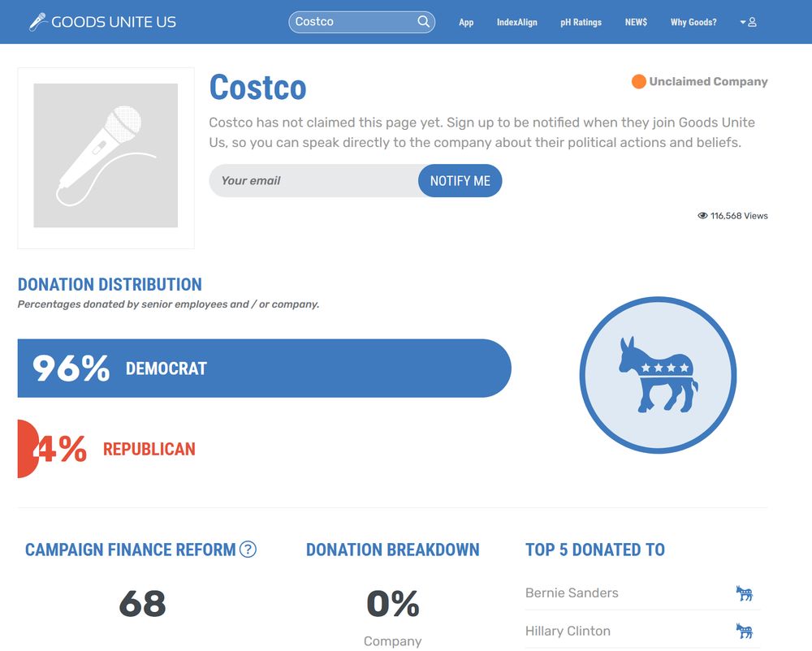
Task: Click the REPUBLICAN label text
Action: (x=149, y=449)
